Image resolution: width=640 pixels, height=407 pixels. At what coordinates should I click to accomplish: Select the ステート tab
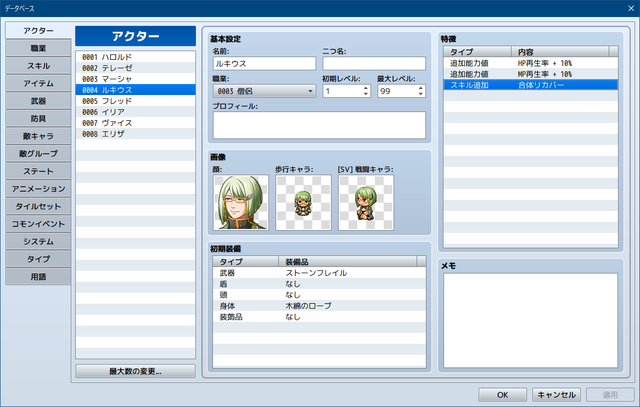coord(38,171)
